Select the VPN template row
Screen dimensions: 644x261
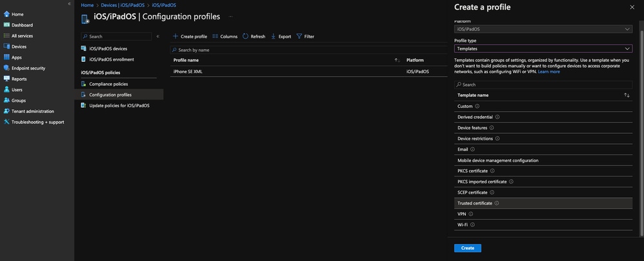543,214
